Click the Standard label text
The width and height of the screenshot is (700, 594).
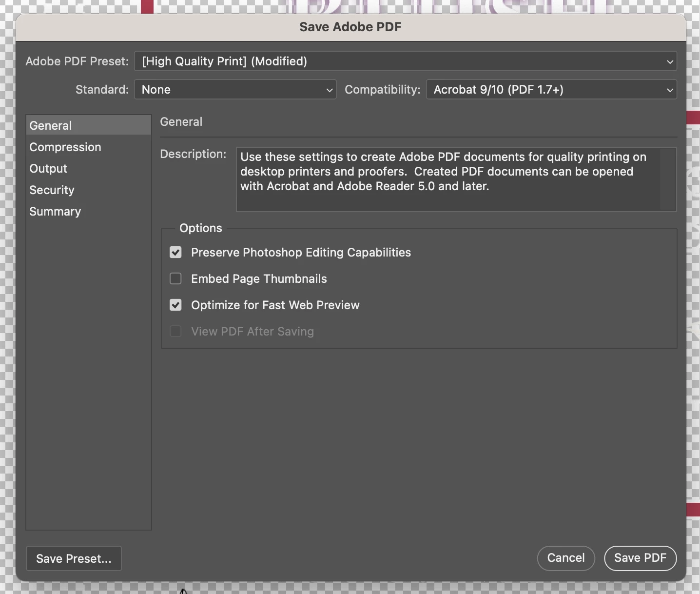(102, 90)
